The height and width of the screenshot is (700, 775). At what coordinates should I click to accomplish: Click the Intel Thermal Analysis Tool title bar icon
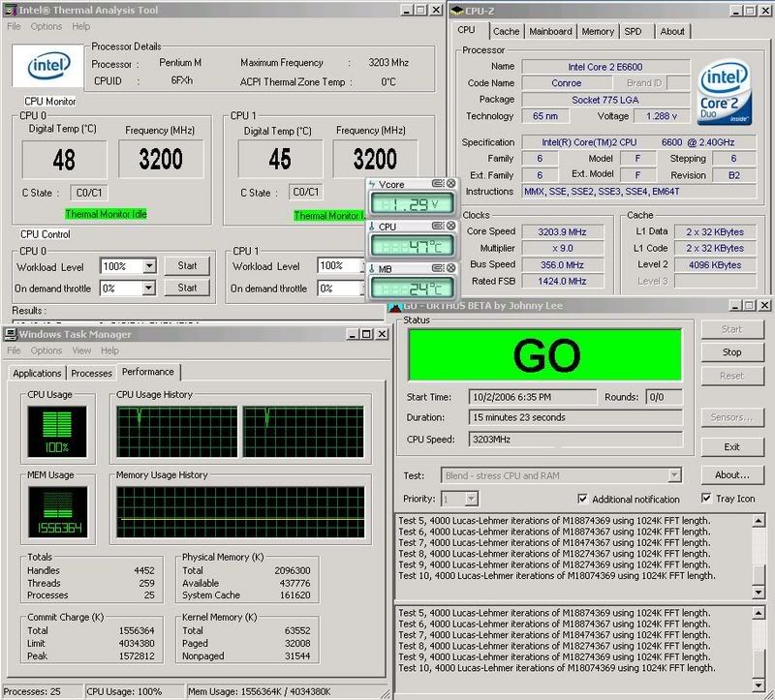point(10,10)
